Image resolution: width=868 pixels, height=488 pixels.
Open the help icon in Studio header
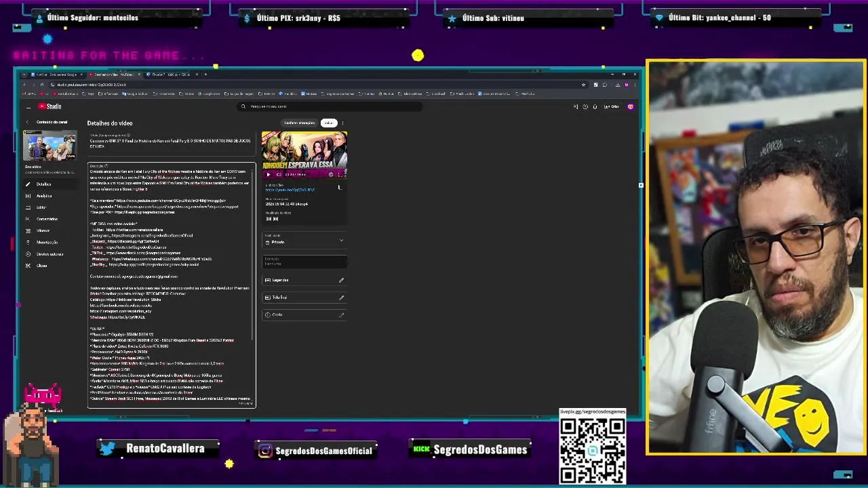coord(585,106)
